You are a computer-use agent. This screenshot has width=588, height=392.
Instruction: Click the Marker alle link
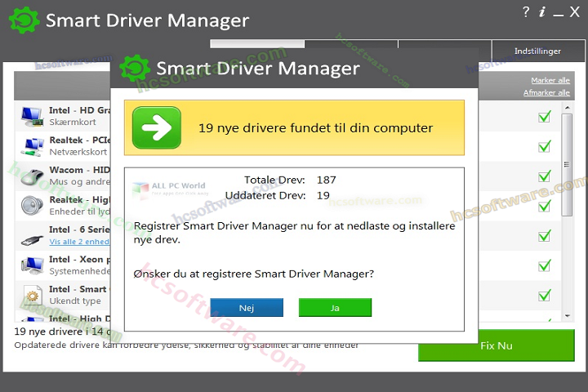pos(550,80)
